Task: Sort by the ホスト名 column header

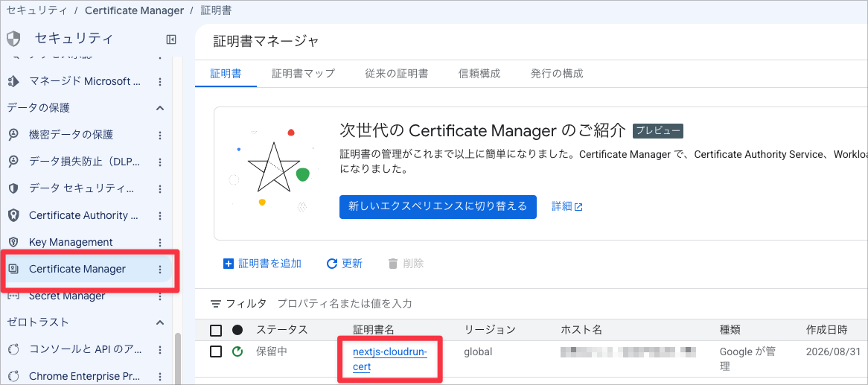Action: (581, 330)
